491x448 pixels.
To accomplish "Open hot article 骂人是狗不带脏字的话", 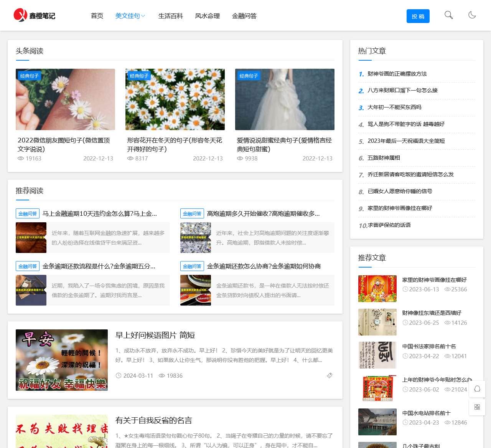I will click(406, 124).
